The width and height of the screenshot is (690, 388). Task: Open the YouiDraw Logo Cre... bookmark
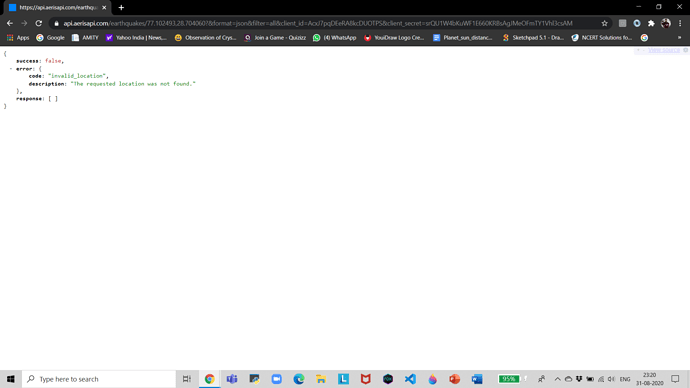coord(394,38)
